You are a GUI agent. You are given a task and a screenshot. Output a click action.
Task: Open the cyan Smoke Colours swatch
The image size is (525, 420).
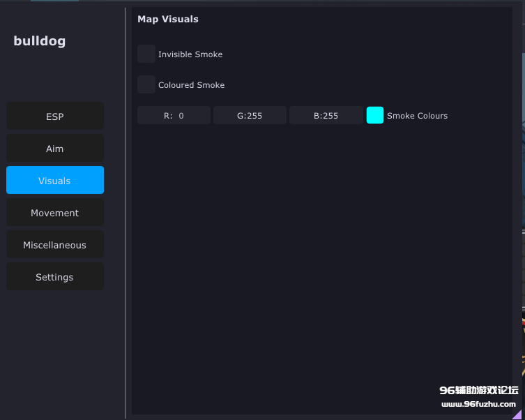coord(375,116)
